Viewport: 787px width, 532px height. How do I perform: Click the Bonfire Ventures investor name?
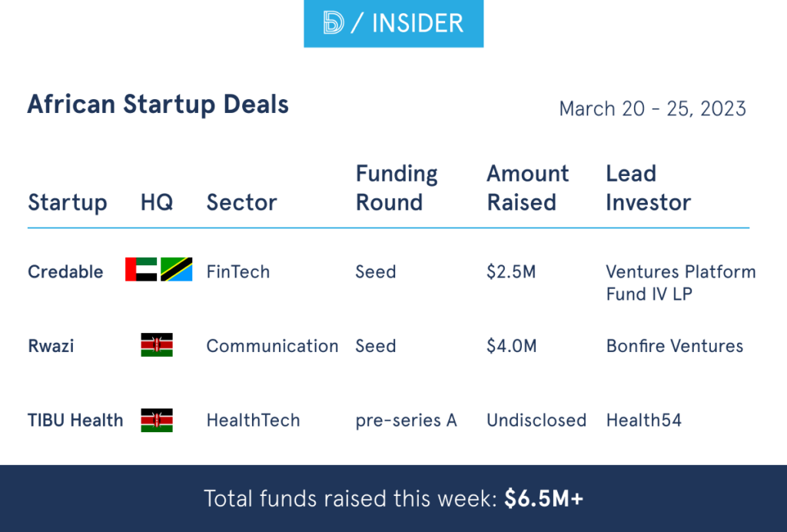point(674,346)
